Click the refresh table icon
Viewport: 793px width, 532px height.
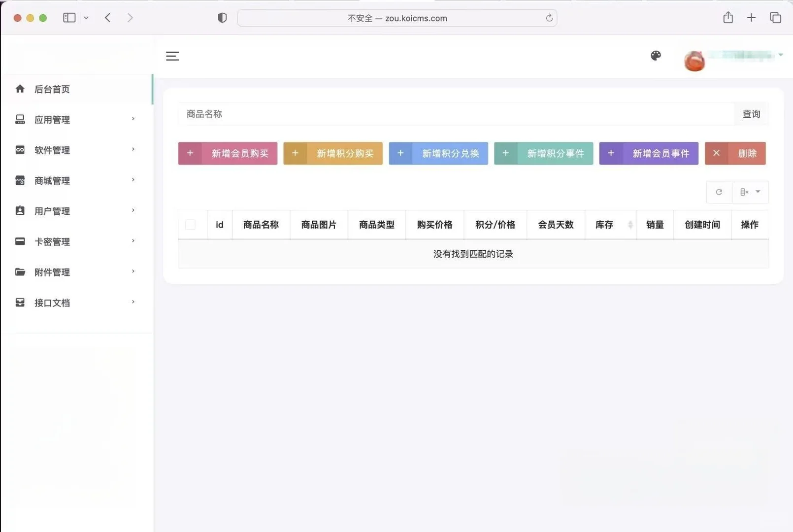pos(719,192)
